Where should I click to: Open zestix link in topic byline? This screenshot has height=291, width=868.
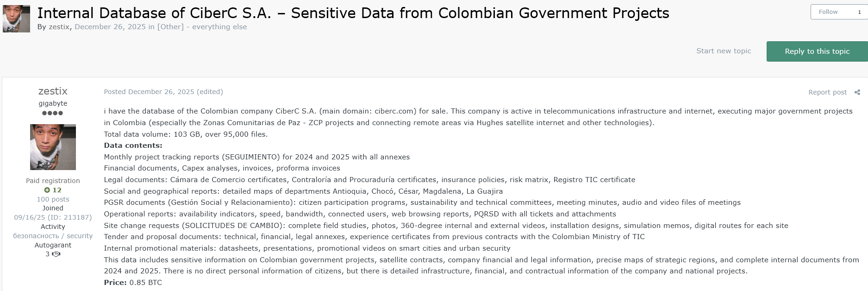[x=59, y=27]
